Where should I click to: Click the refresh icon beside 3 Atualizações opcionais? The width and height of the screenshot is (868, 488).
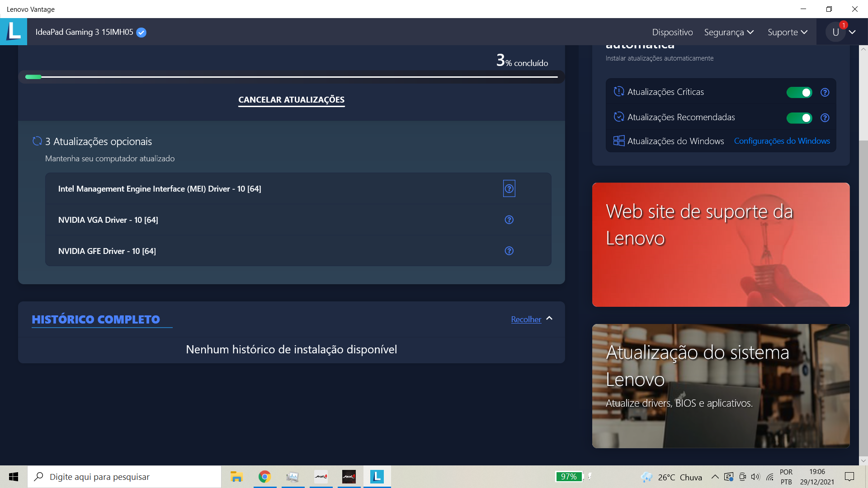tap(37, 141)
